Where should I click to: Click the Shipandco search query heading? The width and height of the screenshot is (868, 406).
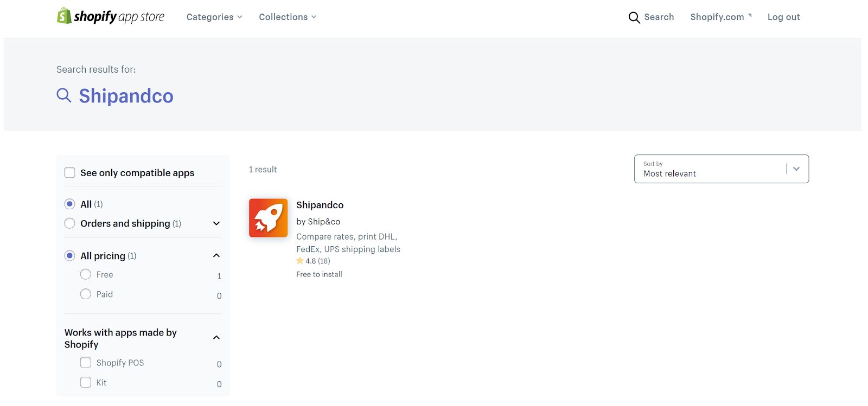[x=126, y=96]
